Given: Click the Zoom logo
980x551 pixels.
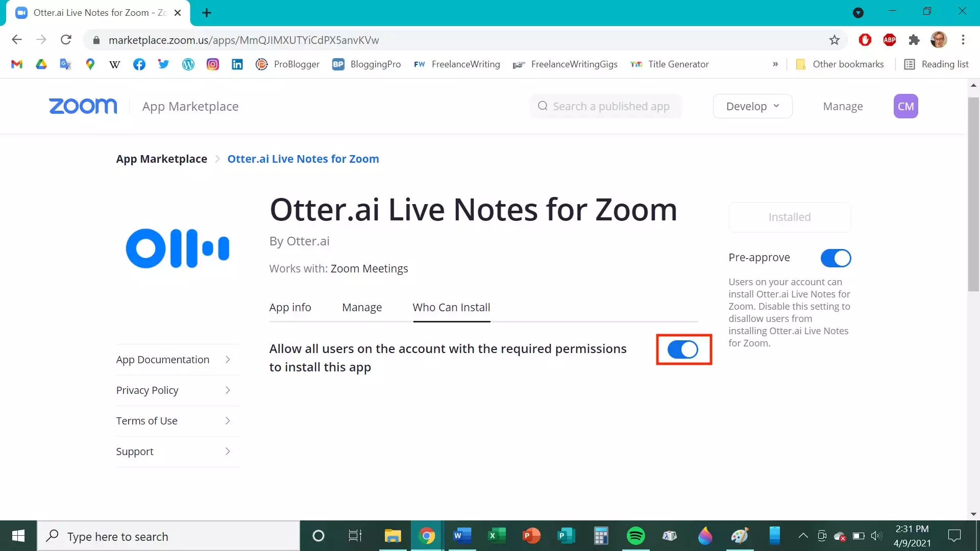Looking at the screenshot, I should click(83, 106).
